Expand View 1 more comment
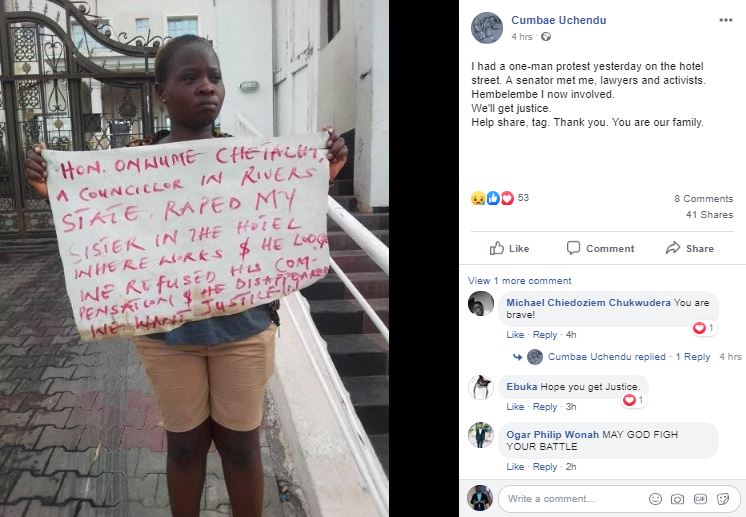The image size is (746, 517). click(x=520, y=281)
